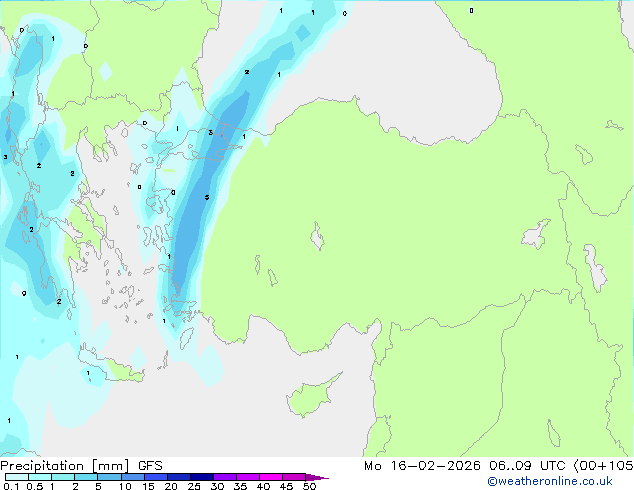Screen dimensions: 634x490
Task: Pick the 1–2 mm legend color box
Action: tap(63, 477)
